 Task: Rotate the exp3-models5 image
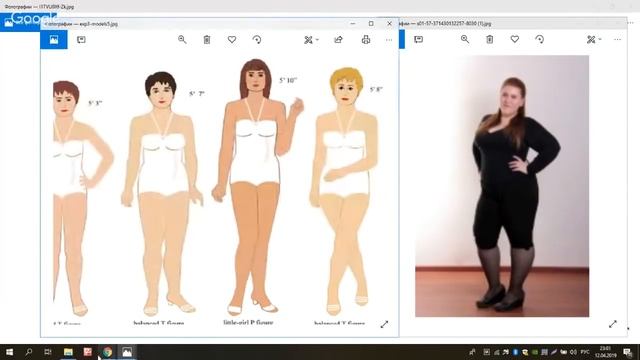tap(257, 40)
